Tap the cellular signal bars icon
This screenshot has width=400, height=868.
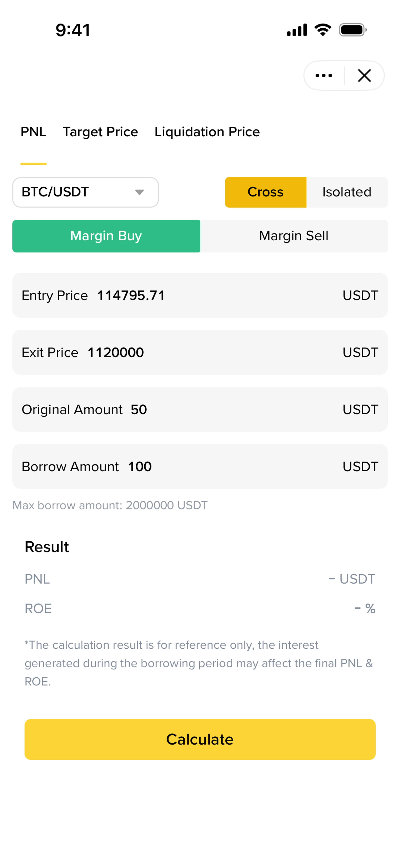(x=297, y=30)
